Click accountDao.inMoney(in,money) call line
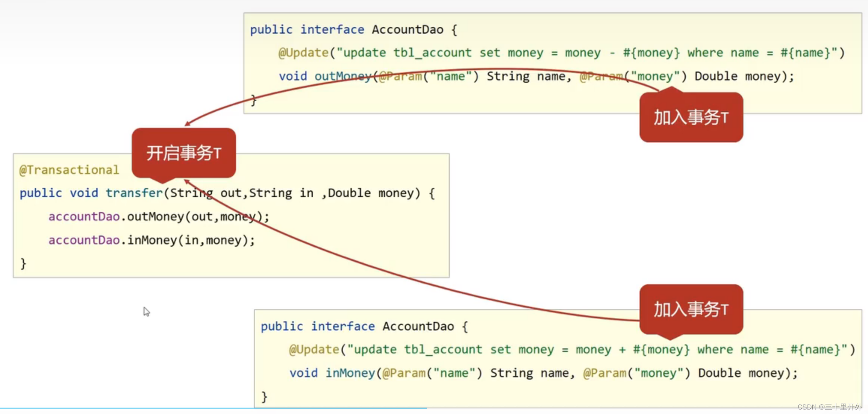The width and height of the screenshot is (868, 414). (151, 240)
